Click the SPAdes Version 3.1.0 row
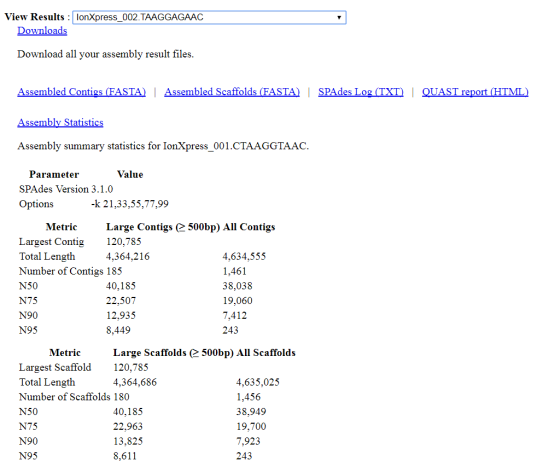The image size is (543, 467). pyautogui.click(x=66, y=189)
